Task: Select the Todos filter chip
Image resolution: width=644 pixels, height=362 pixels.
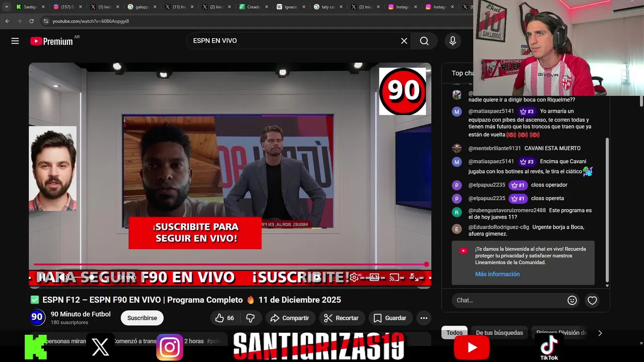Action: pyautogui.click(x=454, y=333)
